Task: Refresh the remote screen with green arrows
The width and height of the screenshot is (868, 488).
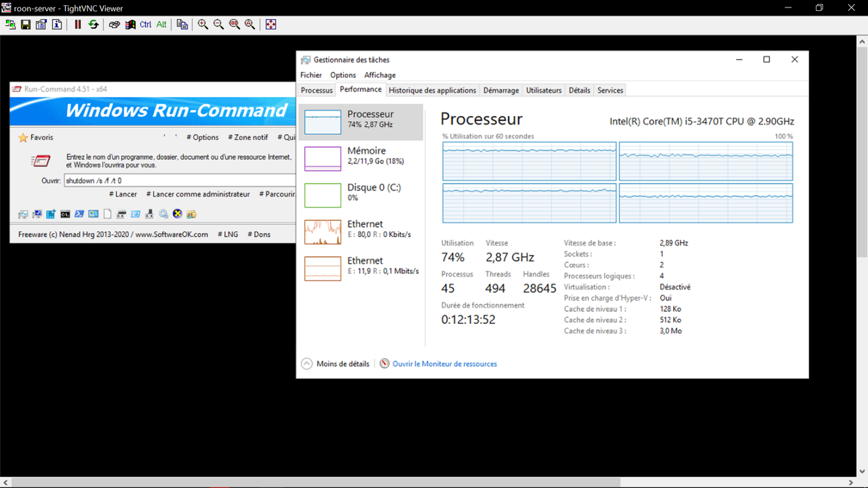Action: tap(93, 24)
